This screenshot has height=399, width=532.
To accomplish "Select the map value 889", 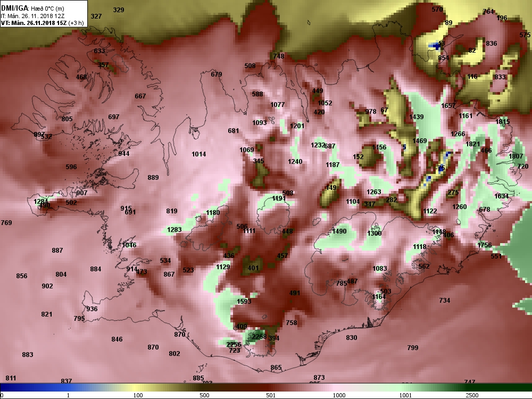I will (x=153, y=177).
